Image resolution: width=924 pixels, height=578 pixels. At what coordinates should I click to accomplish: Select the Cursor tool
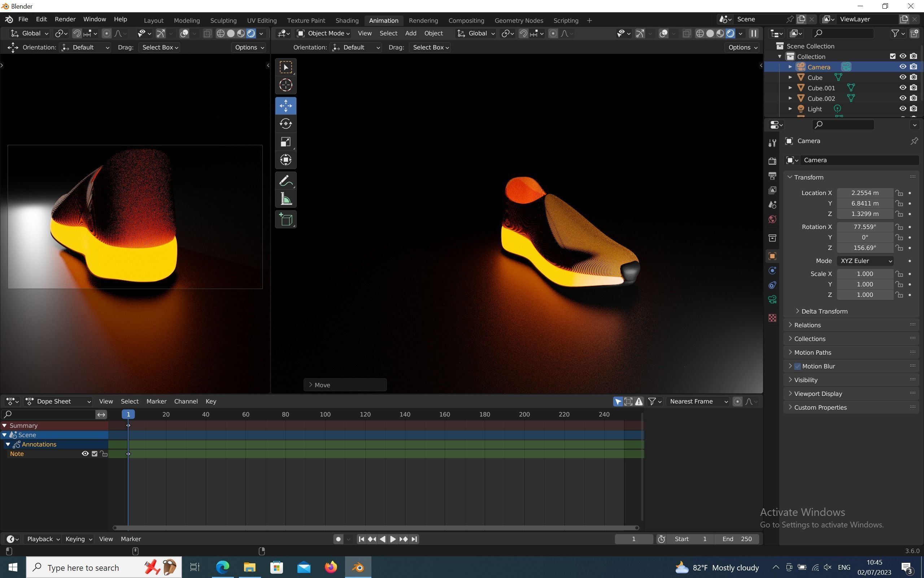(286, 85)
